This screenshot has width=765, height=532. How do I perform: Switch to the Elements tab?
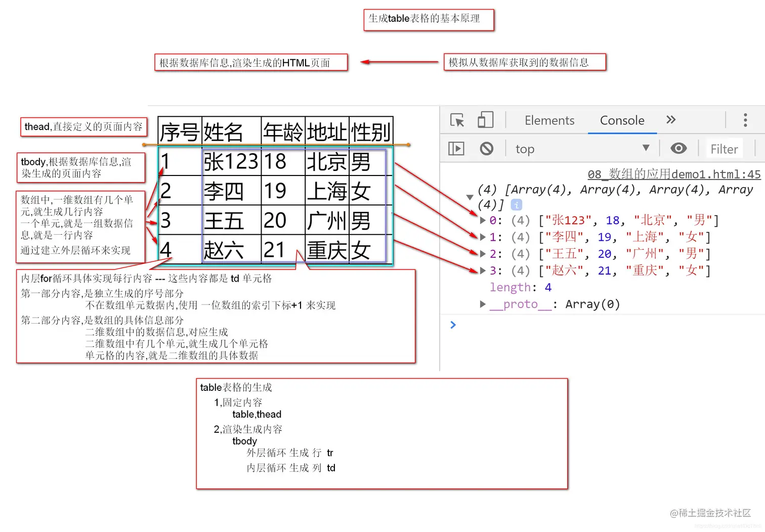pyautogui.click(x=549, y=120)
